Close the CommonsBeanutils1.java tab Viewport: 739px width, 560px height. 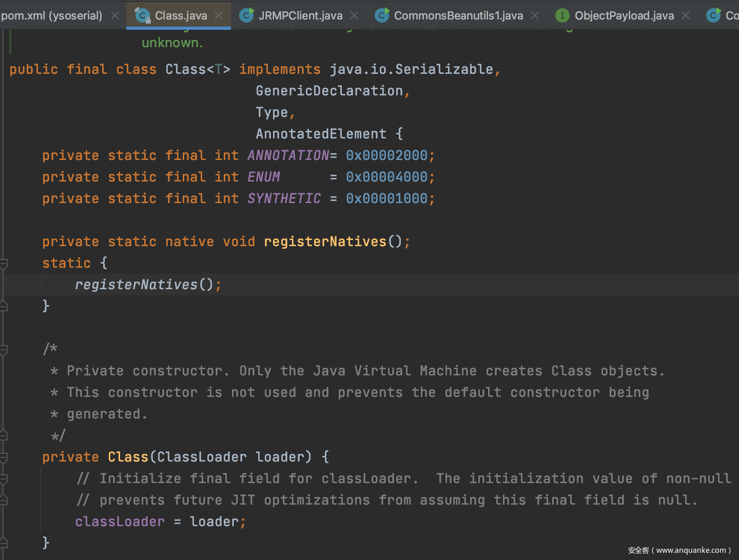click(x=535, y=15)
